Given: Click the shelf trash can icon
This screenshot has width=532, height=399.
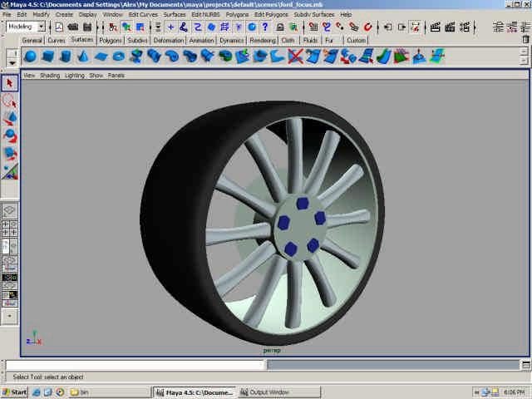Looking at the screenshot, I should [x=525, y=39].
